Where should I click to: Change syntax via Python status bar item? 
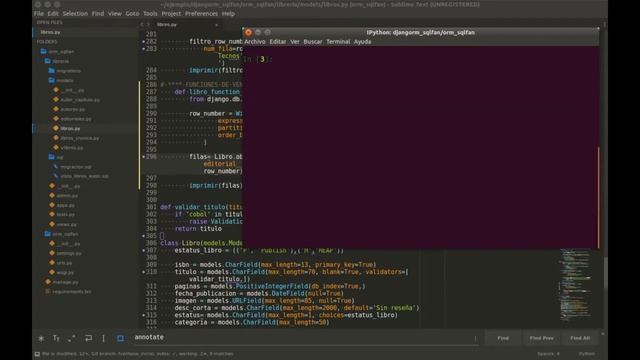(x=587, y=354)
